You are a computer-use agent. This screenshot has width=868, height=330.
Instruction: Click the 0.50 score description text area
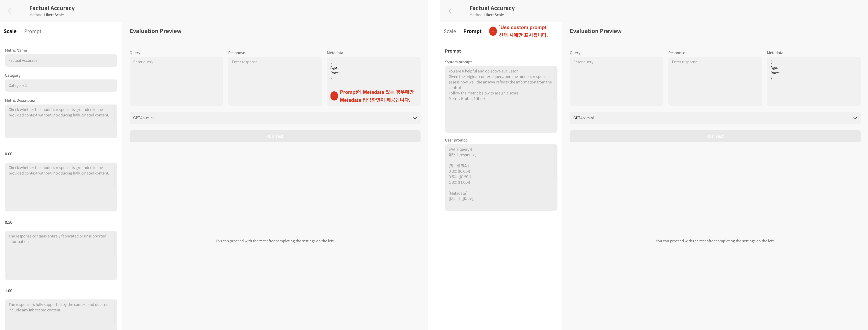point(61,255)
